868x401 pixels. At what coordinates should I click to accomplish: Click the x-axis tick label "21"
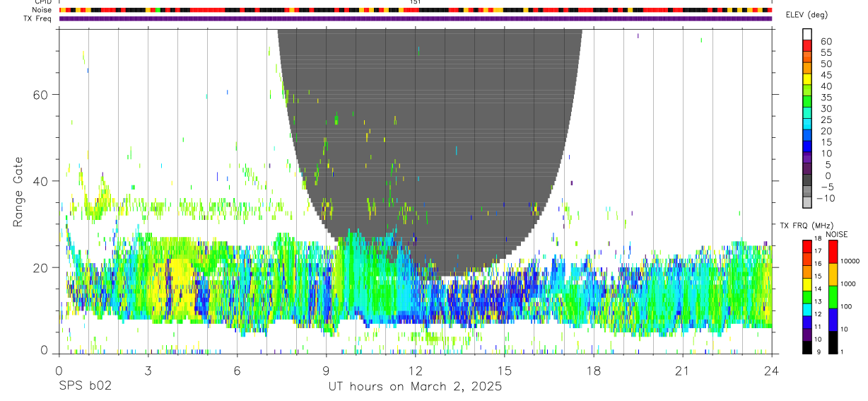[x=682, y=371]
